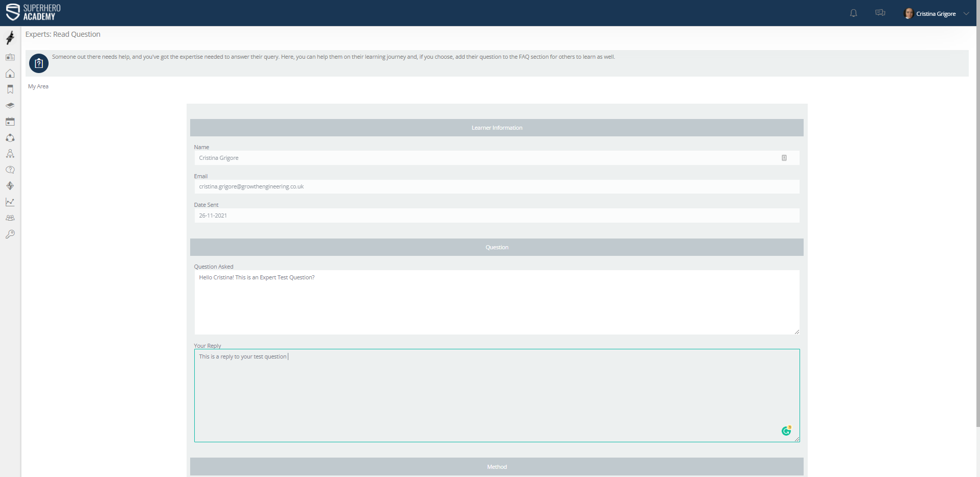The width and height of the screenshot is (980, 477).
Task: Click the lightning bolt sidebar logo
Action: click(10, 38)
